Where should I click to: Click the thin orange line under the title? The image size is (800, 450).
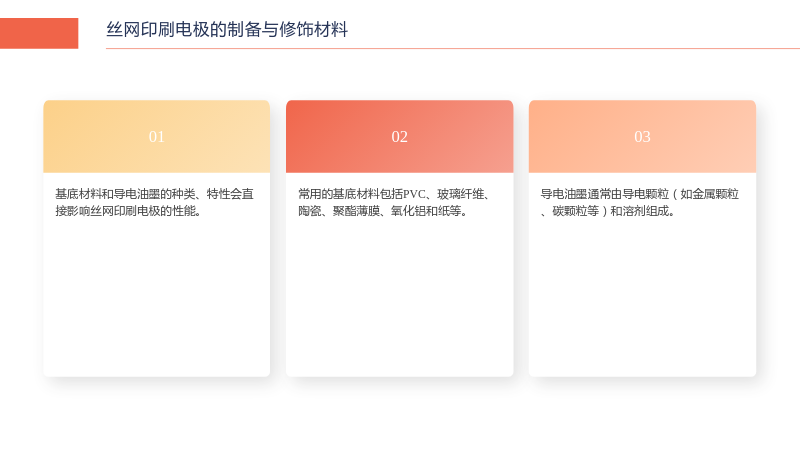[x=453, y=48]
